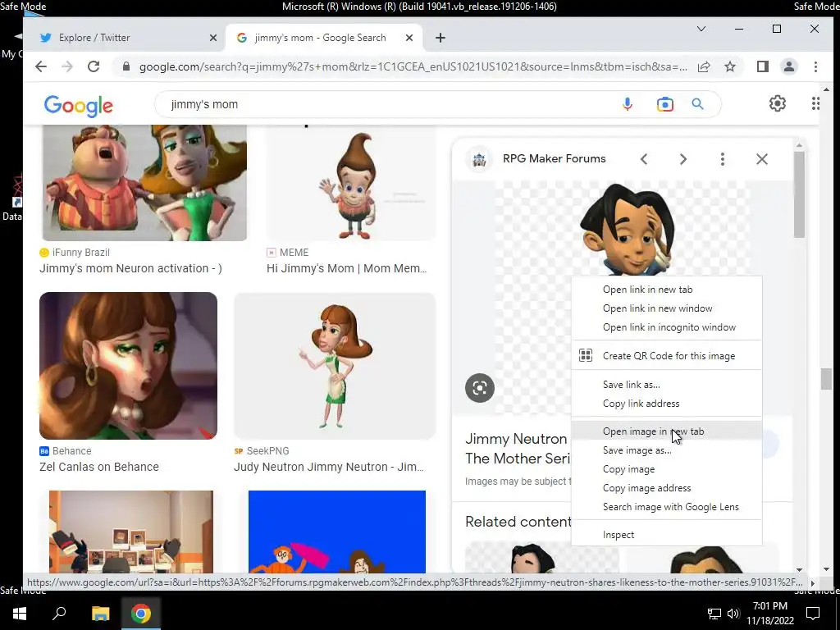This screenshot has height=630, width=840.
Task: Open Google quick settings gear
Action: (x=778, y=103)
